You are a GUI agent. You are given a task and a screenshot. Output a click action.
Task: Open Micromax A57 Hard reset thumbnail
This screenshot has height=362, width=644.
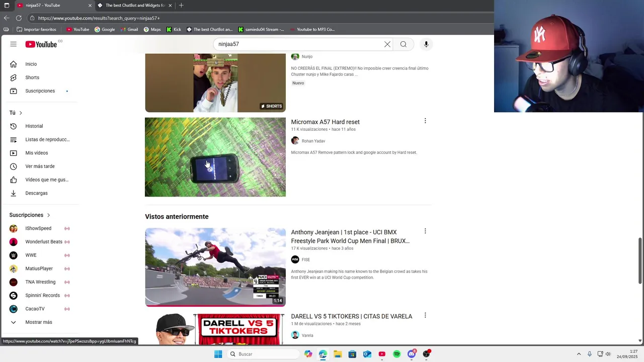click(215, 157)
